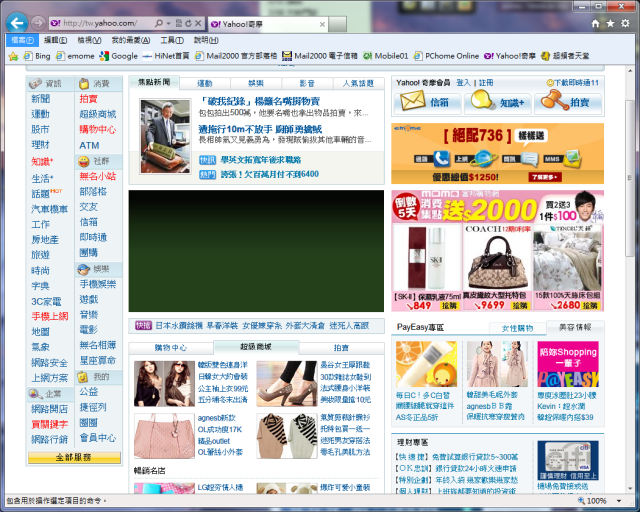Click the 娛樂 category icon
Screen dimensions: 641x512
click(84, 269)
